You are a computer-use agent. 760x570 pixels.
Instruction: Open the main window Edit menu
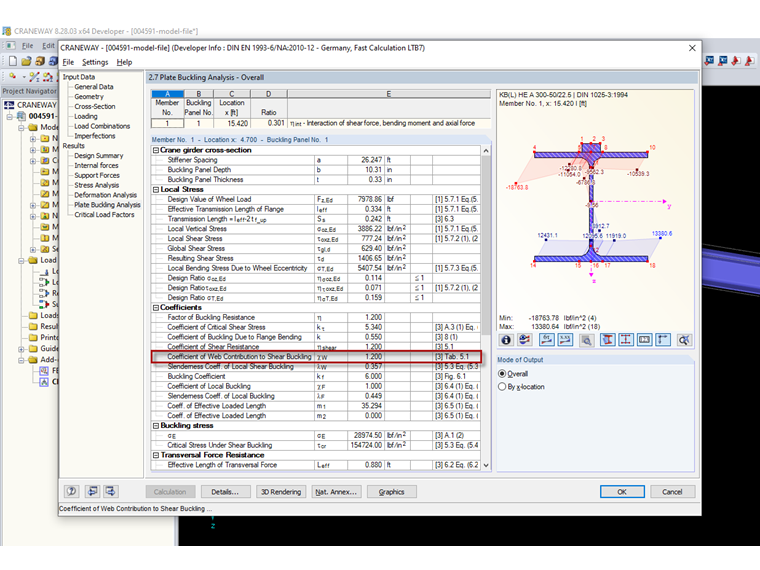[48, 46]
